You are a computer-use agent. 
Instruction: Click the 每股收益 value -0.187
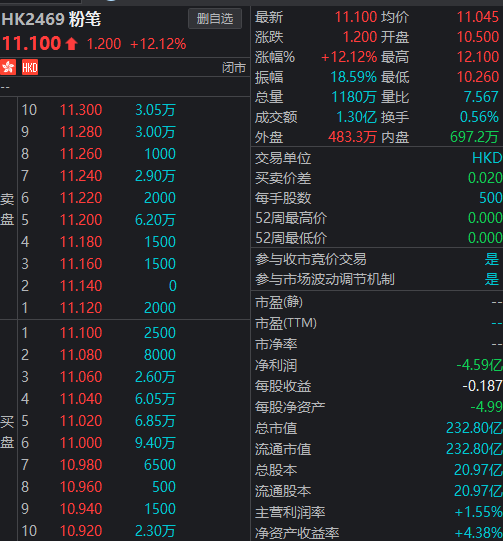click(482, 386)
